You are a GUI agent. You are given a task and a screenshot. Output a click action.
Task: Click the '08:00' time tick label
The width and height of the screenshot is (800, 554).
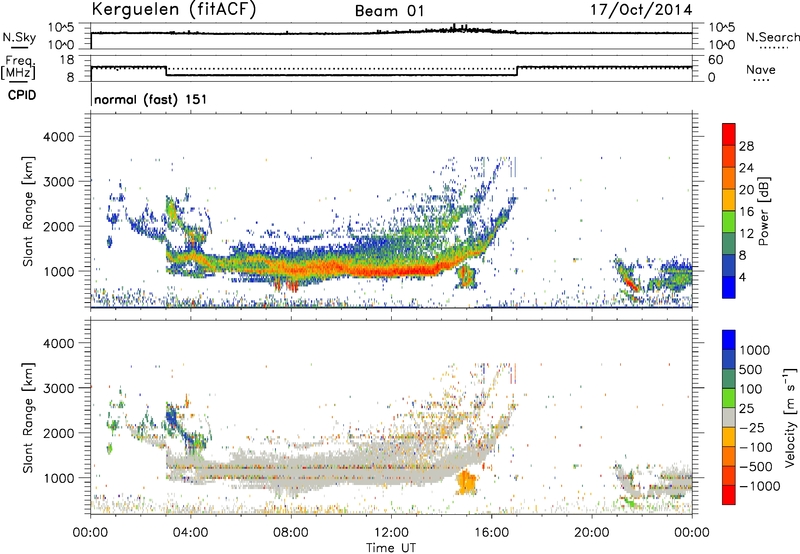pos(291,533)
